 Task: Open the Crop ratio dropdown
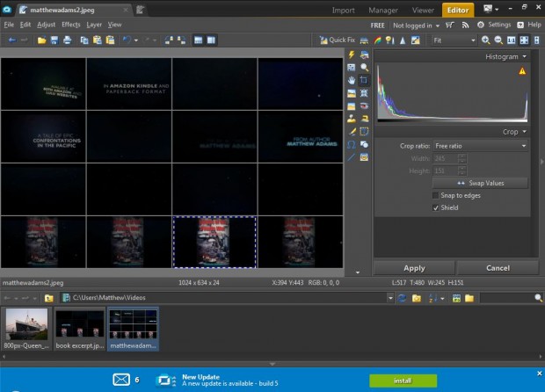(480, 146)
